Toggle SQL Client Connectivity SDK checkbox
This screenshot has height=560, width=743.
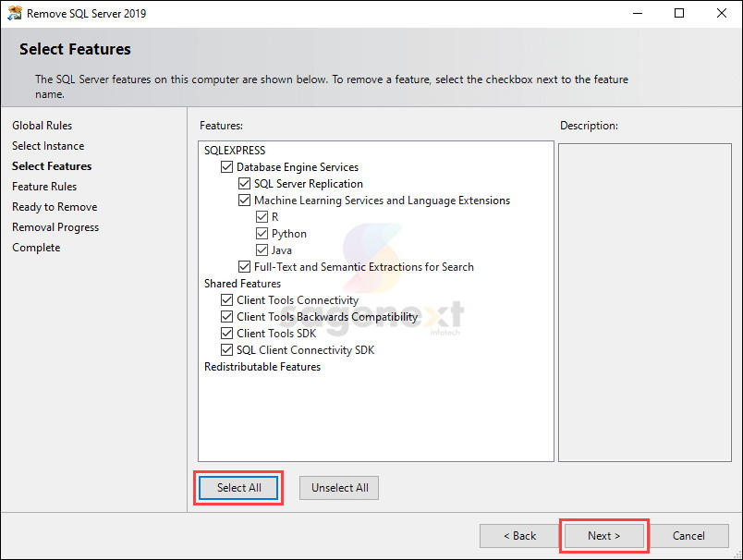pyautogui.click(x=226, y=349)
